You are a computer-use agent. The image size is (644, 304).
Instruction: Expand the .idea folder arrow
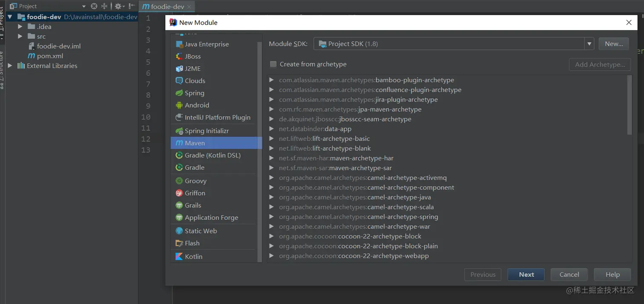[x=20, y=26]
